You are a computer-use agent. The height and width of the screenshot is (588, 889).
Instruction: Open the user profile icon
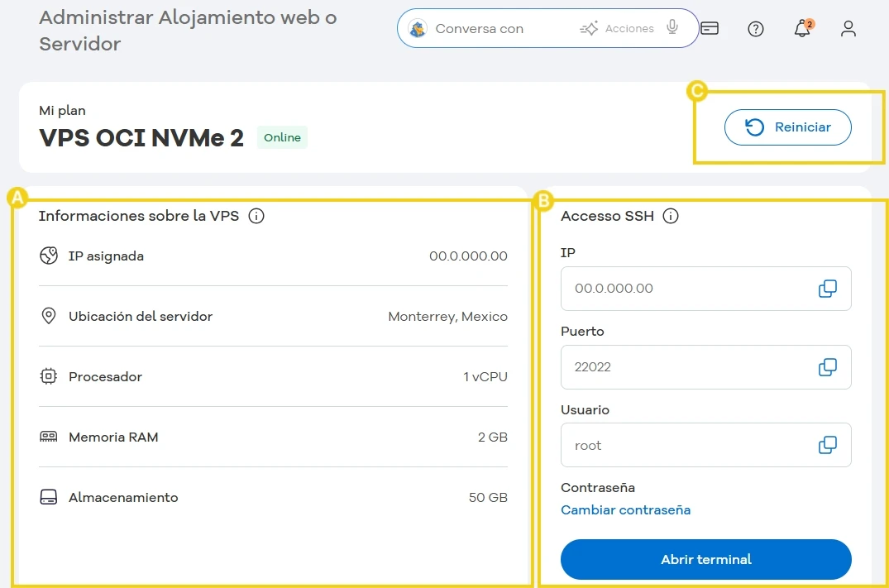848,29
